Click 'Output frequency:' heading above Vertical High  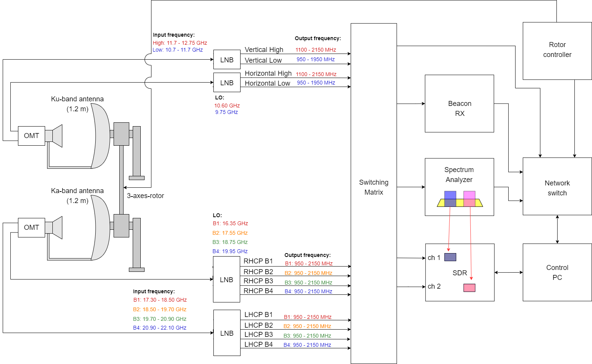pos(317,38)
